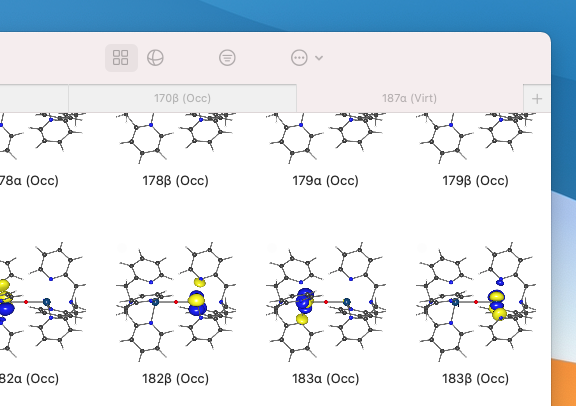576x406 pixels.
Task: Select the 179α (Occ) molecule image
Action: [x=326, y=138]
